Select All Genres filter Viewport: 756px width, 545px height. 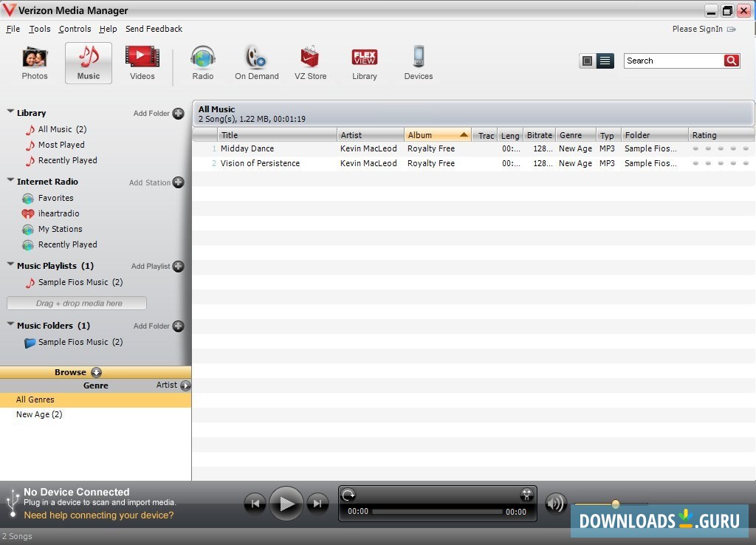tap(95, 400)
